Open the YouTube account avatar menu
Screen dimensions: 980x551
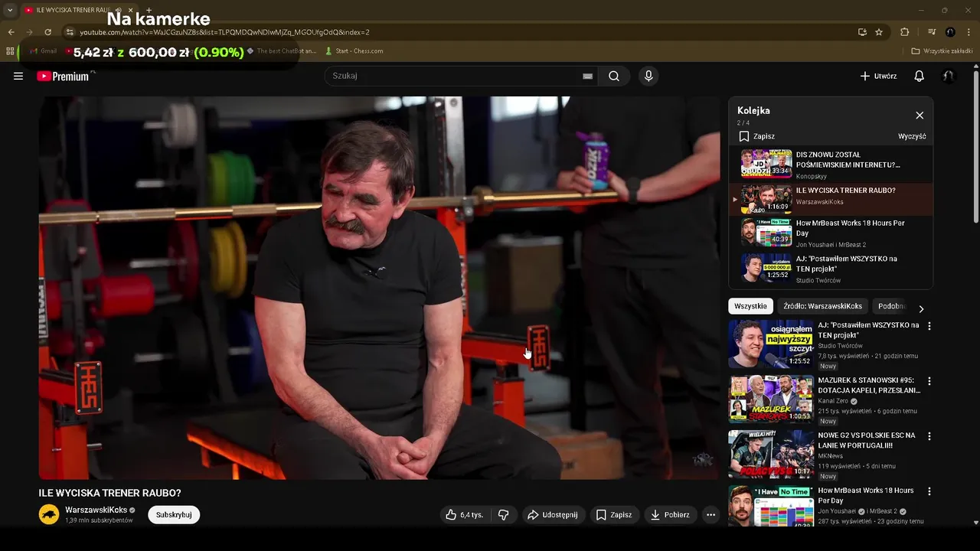[x=949, y=76]
